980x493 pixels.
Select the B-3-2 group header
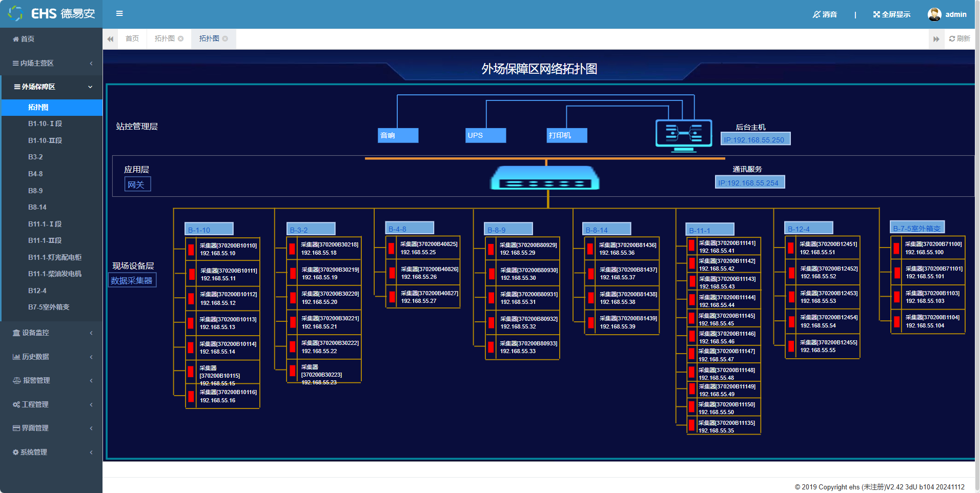pyautogui.click(x=311, y=230)
